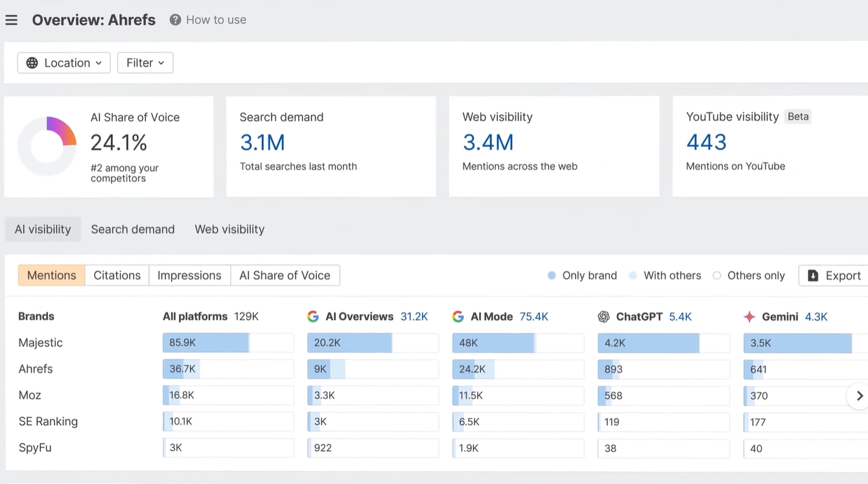The height and width of the screenshot is (484, 868).
Task: Click the AI Share of Voice donut chart
Action: coord(47,146)
